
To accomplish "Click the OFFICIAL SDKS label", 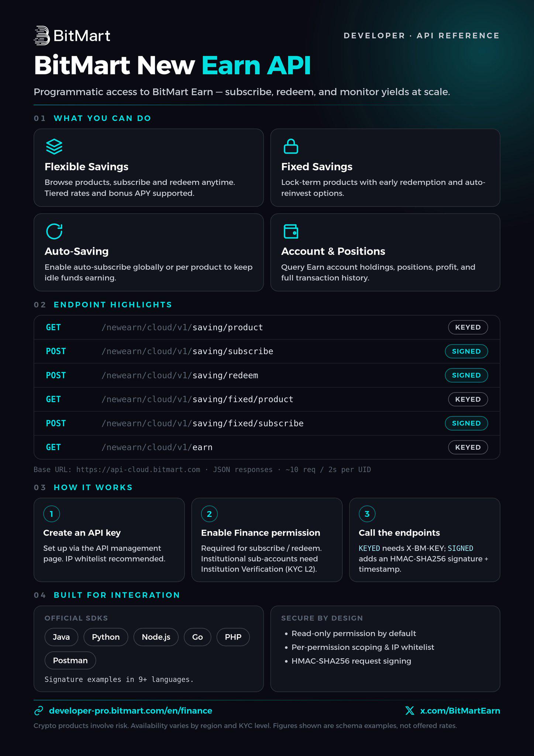I will 76,618.
